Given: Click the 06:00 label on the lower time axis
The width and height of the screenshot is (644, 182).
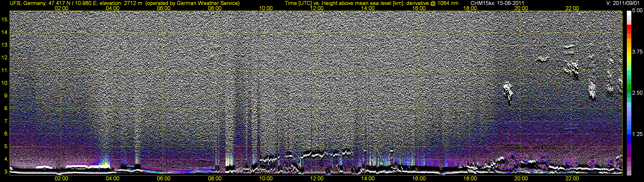Looking at the screenshot, I should click(x=164, y=179).
